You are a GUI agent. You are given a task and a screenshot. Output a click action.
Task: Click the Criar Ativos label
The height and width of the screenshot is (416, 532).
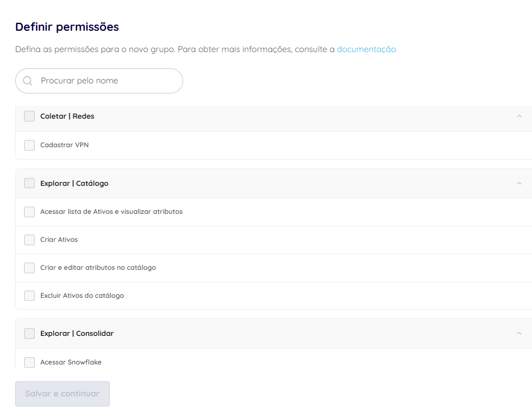pyautogui.click(x=59, y=240)
